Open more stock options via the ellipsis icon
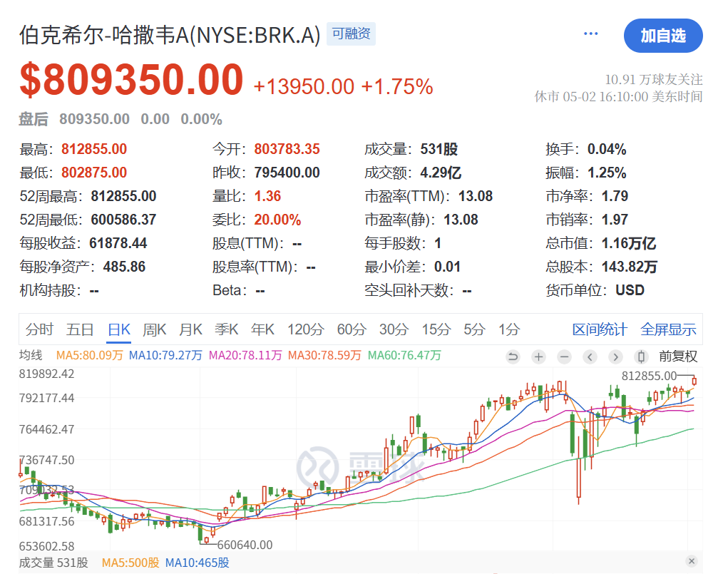This screenshot has height=574, width=728. (590, 34)
